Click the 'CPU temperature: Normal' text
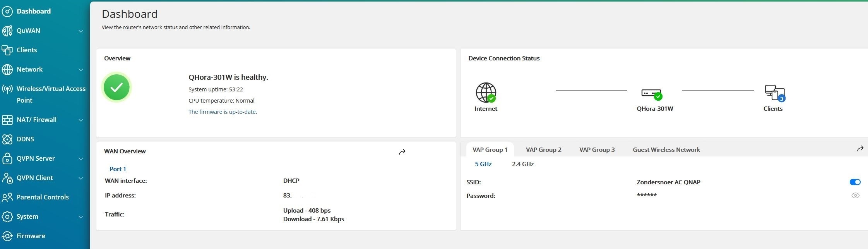The height and width of the screenshot is (249, 868). click(x=221, y=100)
